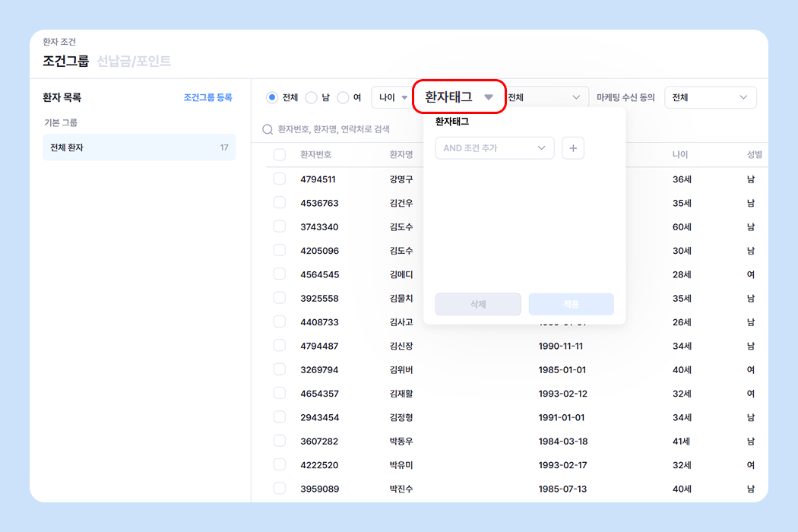This screenshot has width=798, height=532.
Task: Select 전체 환자 group in patient list
Action: (139, 147)
